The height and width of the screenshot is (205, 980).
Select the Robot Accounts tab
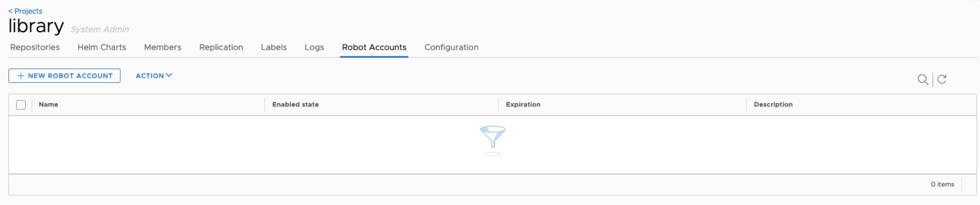[374, 47]
